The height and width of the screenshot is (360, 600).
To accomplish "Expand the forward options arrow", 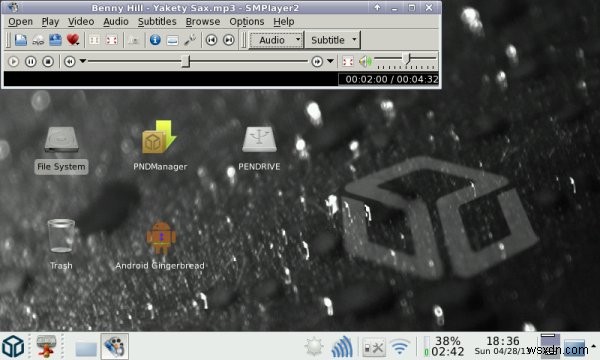I will point(330,61).
